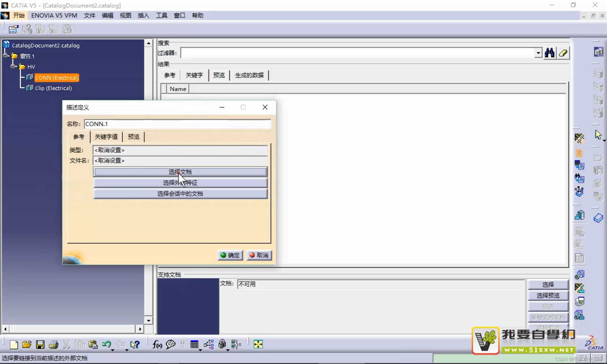Switch to the 关键字值 tab in dialog
This screenshot has width=607, height=364.
(106, 137)
